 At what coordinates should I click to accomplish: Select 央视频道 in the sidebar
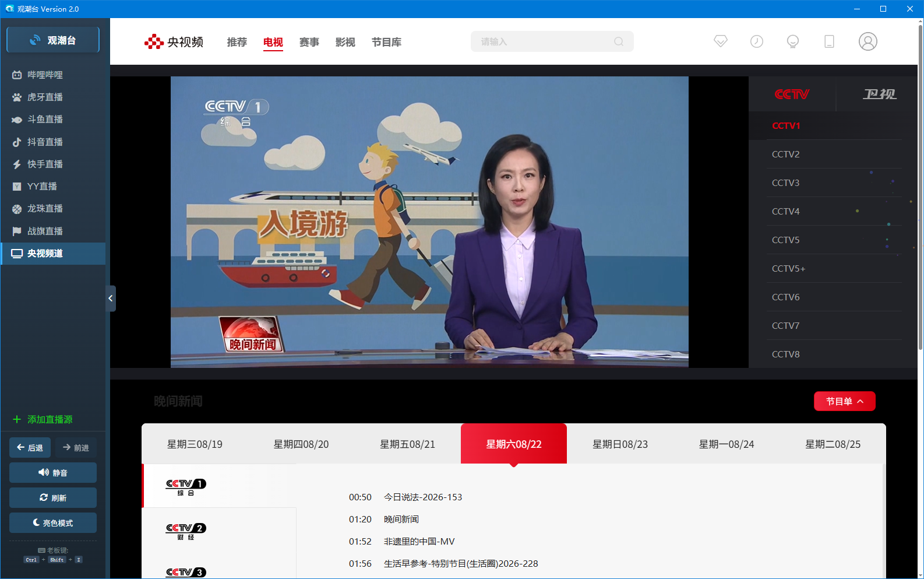[x=53, y=253]
